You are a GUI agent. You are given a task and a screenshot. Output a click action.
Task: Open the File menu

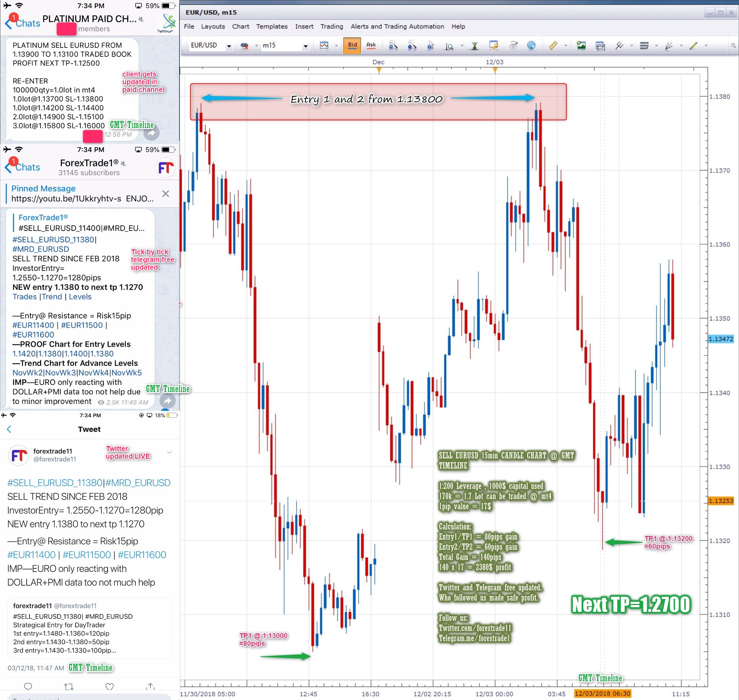189,27
